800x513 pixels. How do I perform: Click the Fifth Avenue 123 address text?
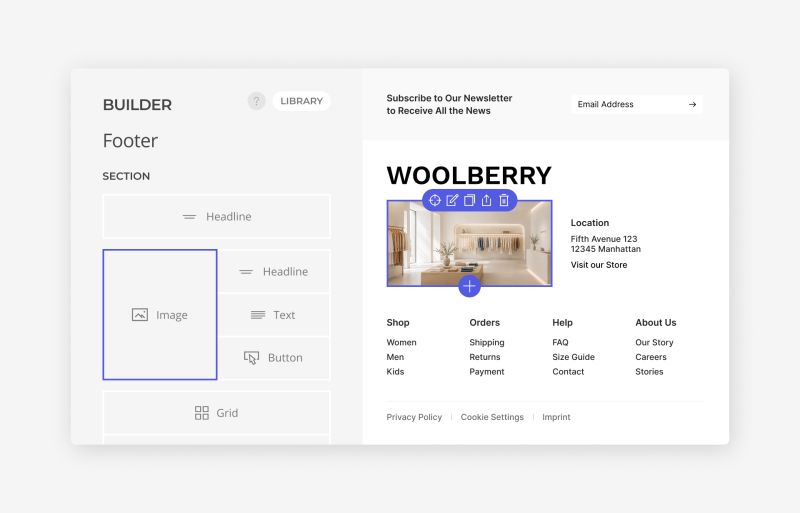pyautogui.click(x=604, y=239)
